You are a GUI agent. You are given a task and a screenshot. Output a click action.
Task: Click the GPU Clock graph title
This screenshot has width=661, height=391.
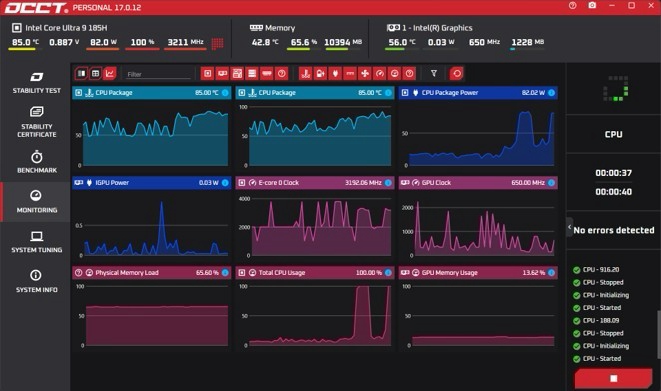point(436,183)
